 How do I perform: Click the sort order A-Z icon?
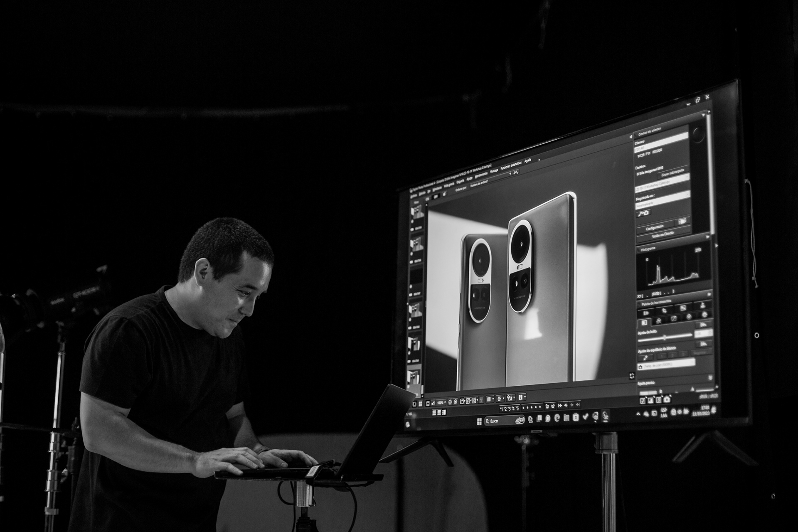516,172
